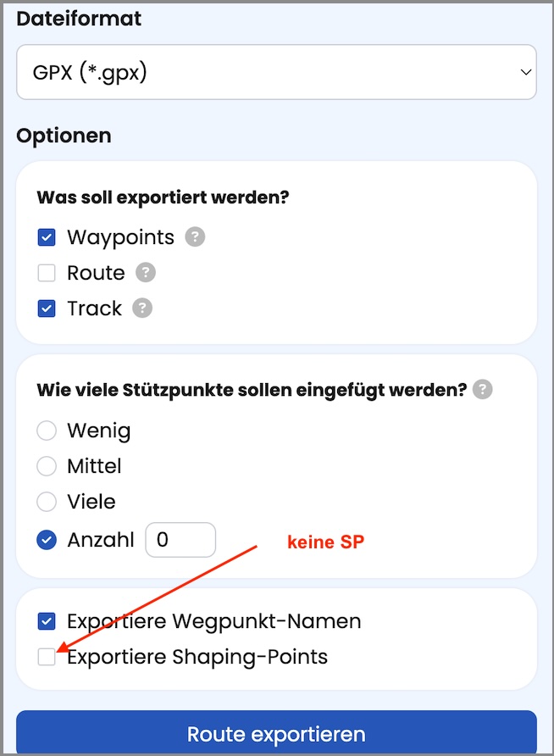
Task: Click the help icon next to Waypoints
Action: coord(195,237)
